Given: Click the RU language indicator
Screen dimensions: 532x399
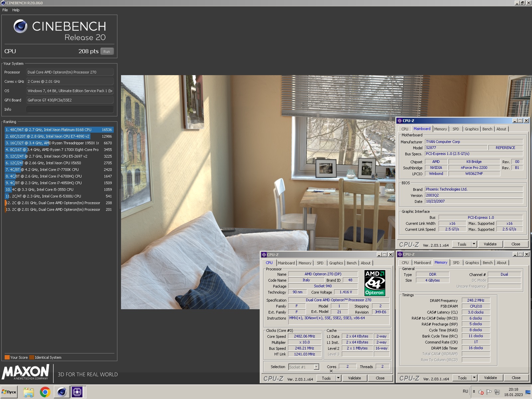Looking at the screenshot, I should [465, 391].
